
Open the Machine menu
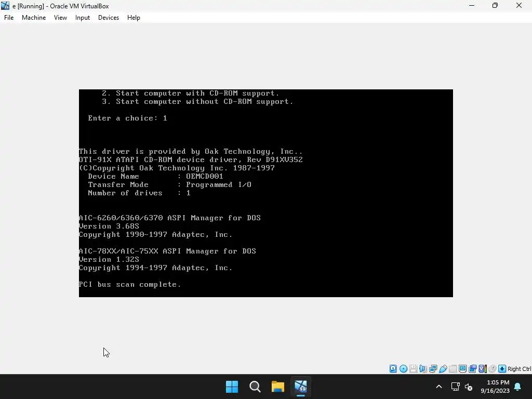tap(34, 18)
